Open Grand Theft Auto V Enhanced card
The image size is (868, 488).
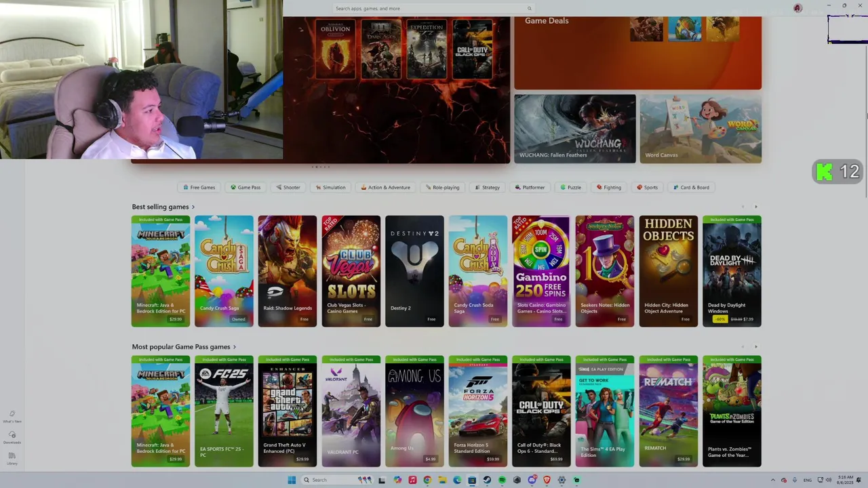pyautogui.click(x=288, y=411)
